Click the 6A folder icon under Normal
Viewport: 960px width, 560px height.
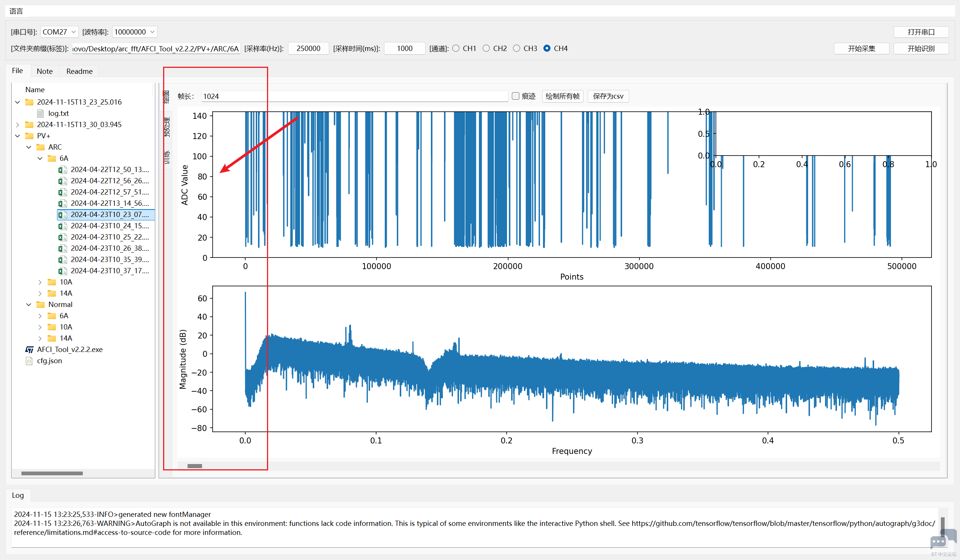click(x=51, y=316)
